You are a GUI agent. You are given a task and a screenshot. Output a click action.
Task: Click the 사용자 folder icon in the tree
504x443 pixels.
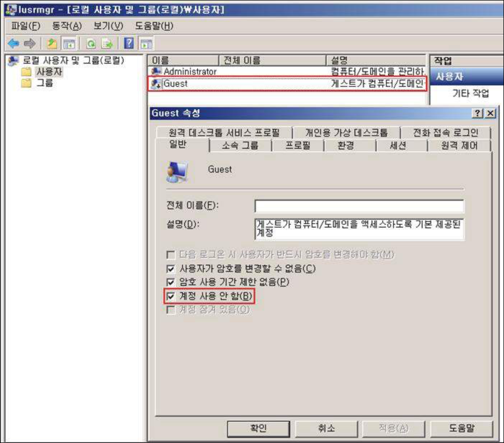tap(26, 72)
